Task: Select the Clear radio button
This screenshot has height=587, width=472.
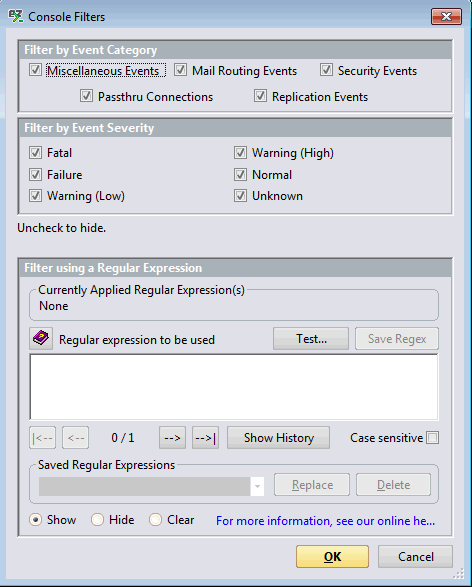Action: point(155,520)
